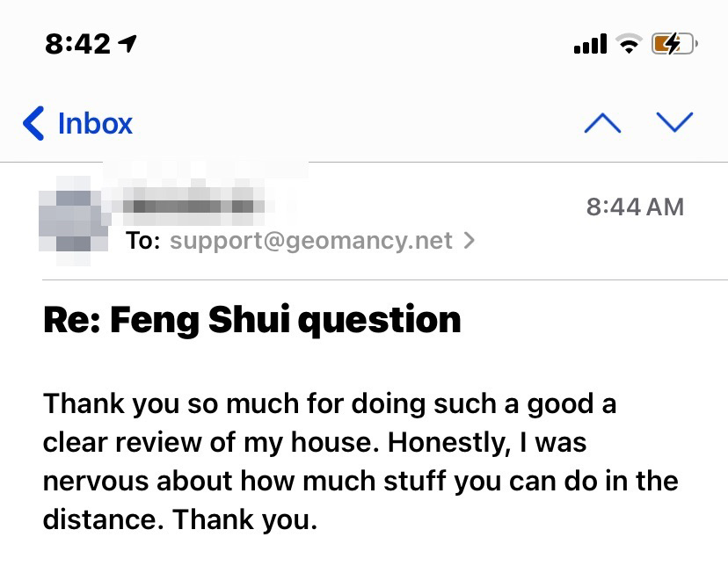Tap the blurred sender name
This screenshot has height=566, width=728.
click(195, 207)
